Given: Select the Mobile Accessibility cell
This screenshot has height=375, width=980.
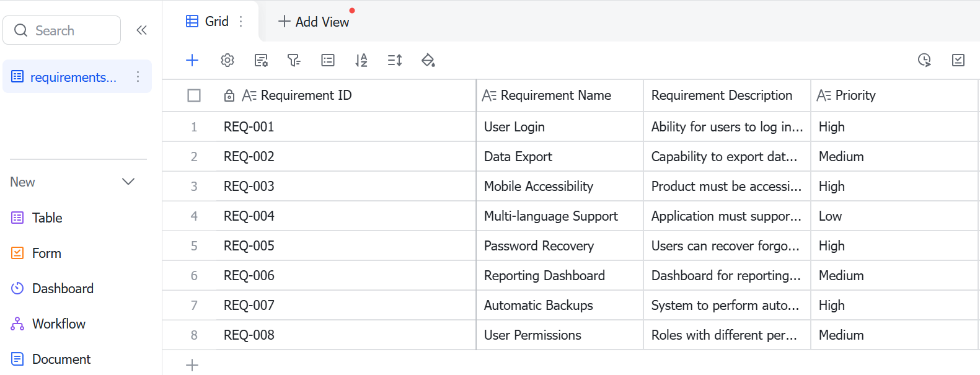Looking at the screenshot, I should (x=560, y=187).
